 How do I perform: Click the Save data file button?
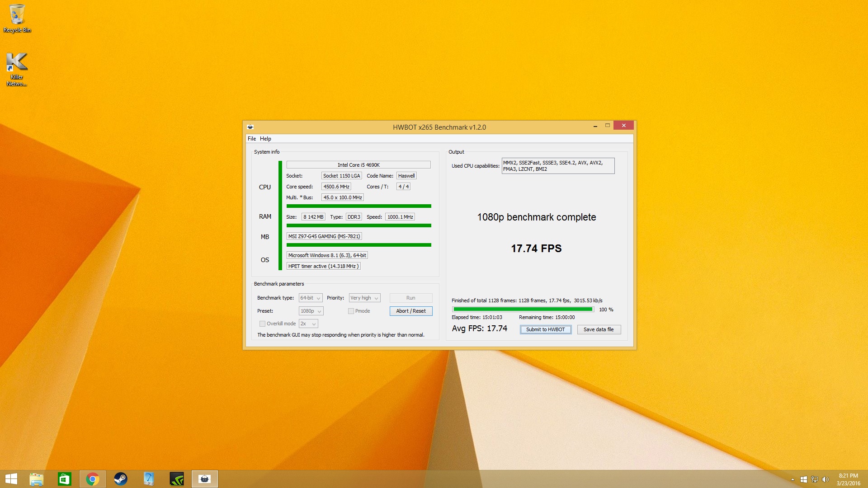[599, 329]
